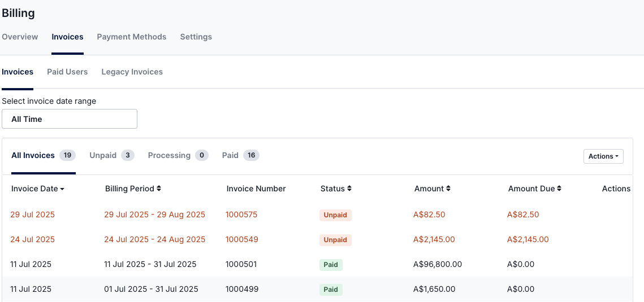Click the A$1,650.00 amount
The height and width of the screenshot is (302, 644).
tap(435, 289)
